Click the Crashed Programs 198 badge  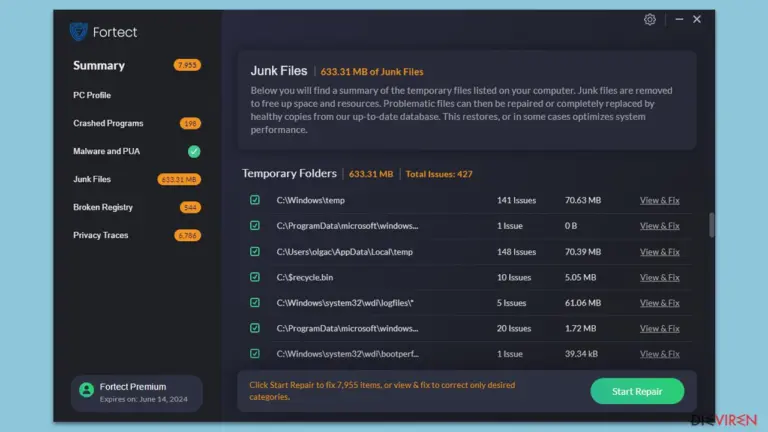click(x=190, y=123)
